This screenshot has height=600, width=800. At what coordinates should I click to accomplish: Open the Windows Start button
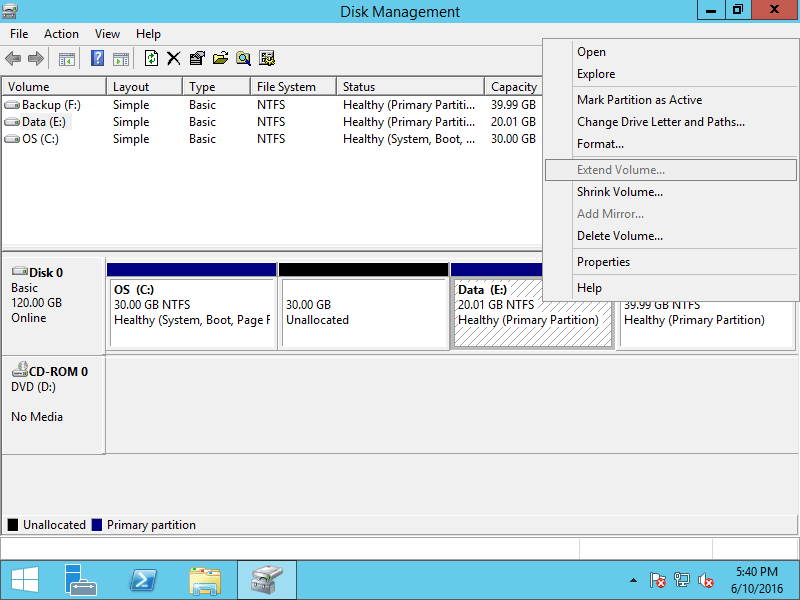point(24,581)
